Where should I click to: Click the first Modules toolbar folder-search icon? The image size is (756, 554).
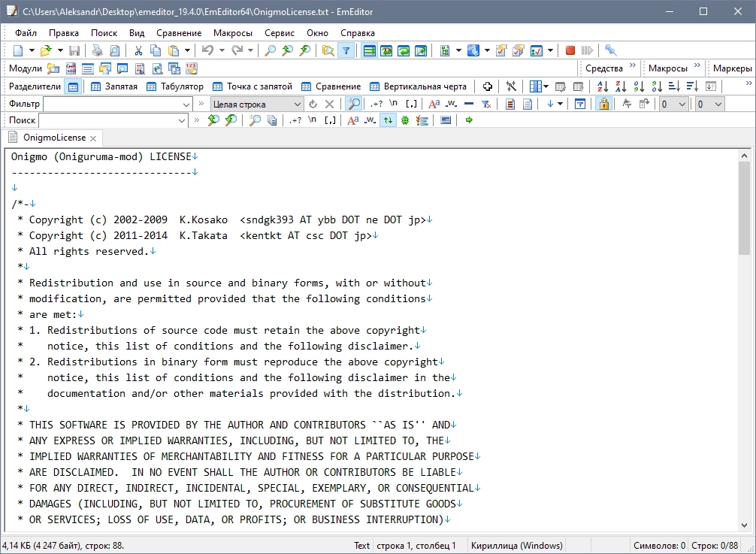point(53,69)
